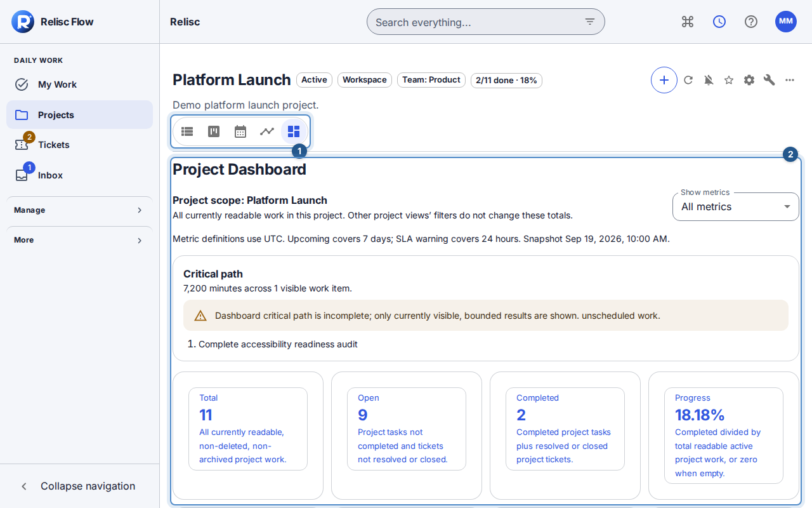
Task: Open the project tools wrench icon
Action: point(769,80)
